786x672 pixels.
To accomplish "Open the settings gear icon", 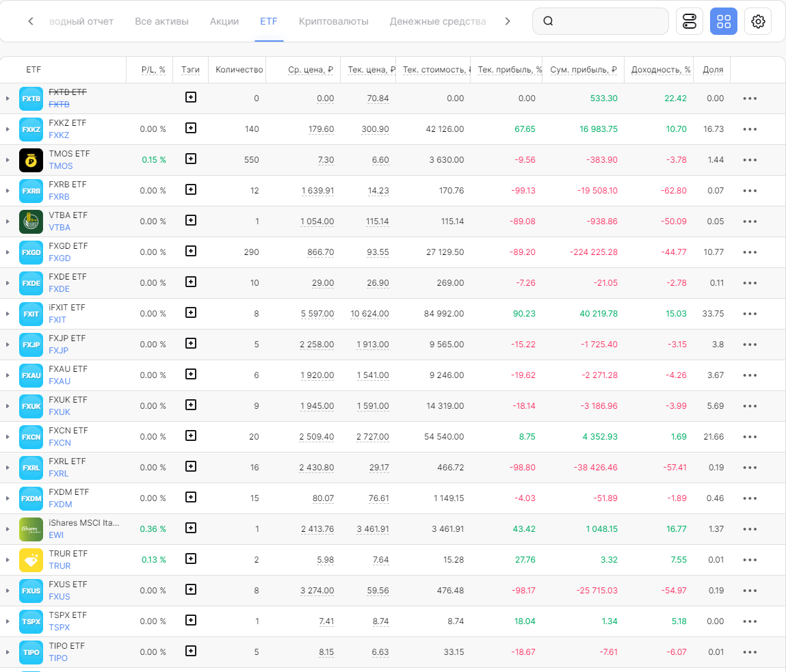I will [758, 21].
